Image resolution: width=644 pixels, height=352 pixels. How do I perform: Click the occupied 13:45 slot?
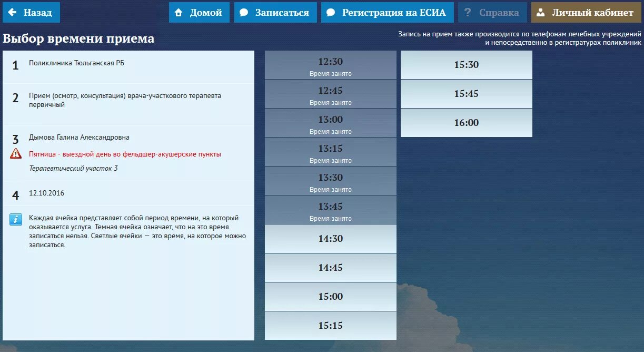(x=331, y=210)
